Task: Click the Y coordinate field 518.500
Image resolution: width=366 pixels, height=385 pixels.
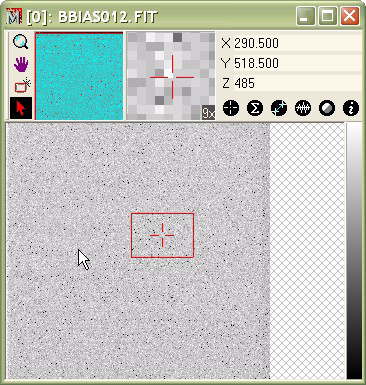Action: 297,63
